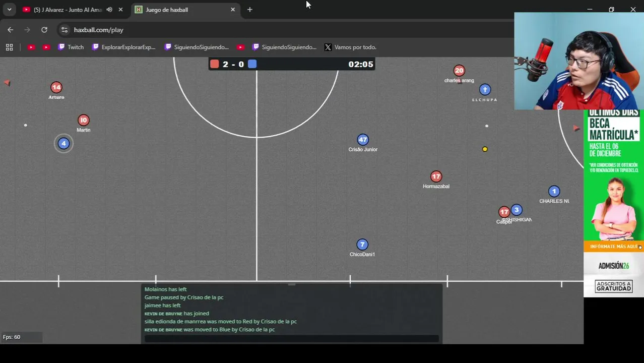Click the red team scoreboard swatch
644x363 pixels.
(215, 64)
